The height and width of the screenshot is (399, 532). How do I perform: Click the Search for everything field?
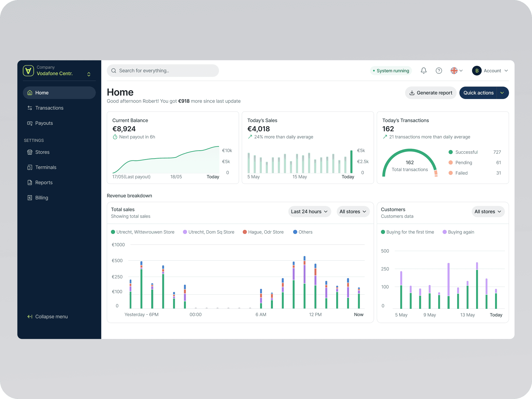pos(163,71)
